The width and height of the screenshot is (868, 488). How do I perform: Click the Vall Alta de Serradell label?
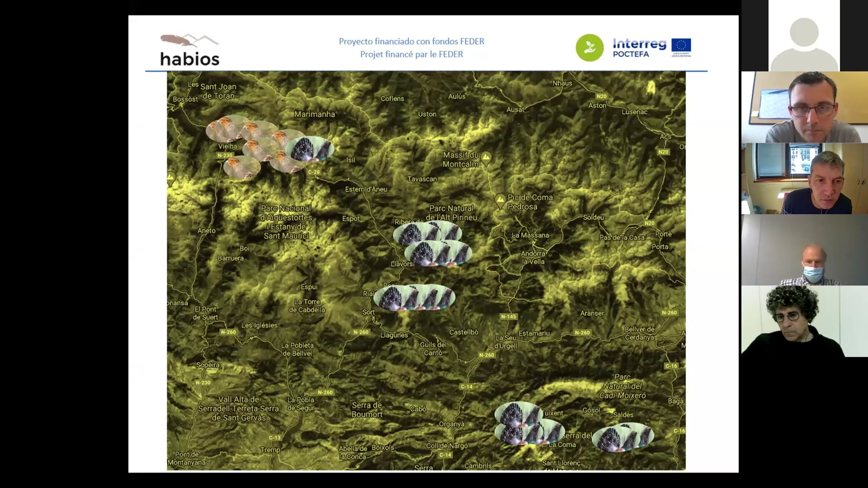(x=239, y=408)
